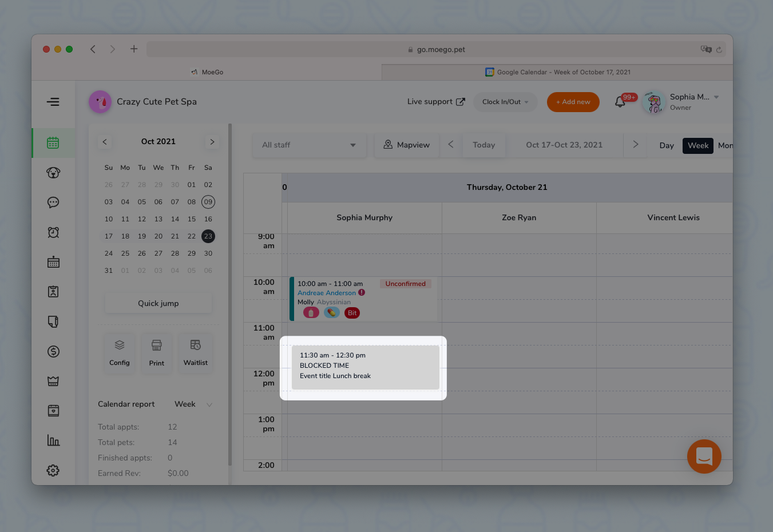The height and width of the screenshot is (532, 773).
Task: Click the Sophia Murphy staff column header
Action: pos(364,217)
